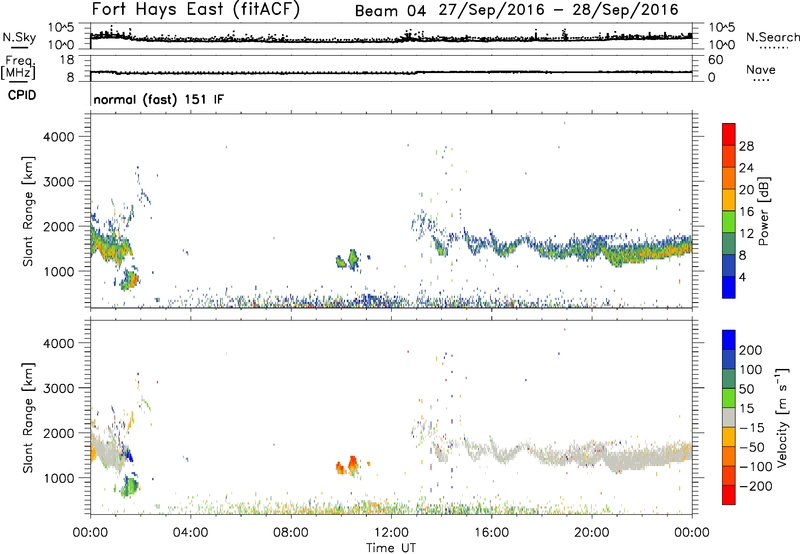The image size is (800, 554).
Task: Select the 'normal (fast) 151 IF' mode text
Action: click(x=159, y=99)
